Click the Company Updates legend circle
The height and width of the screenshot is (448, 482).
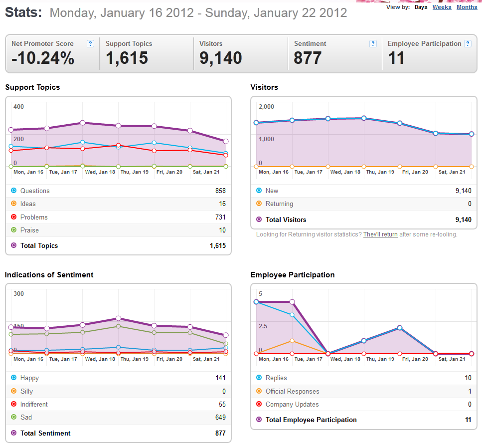coord(259,404)
